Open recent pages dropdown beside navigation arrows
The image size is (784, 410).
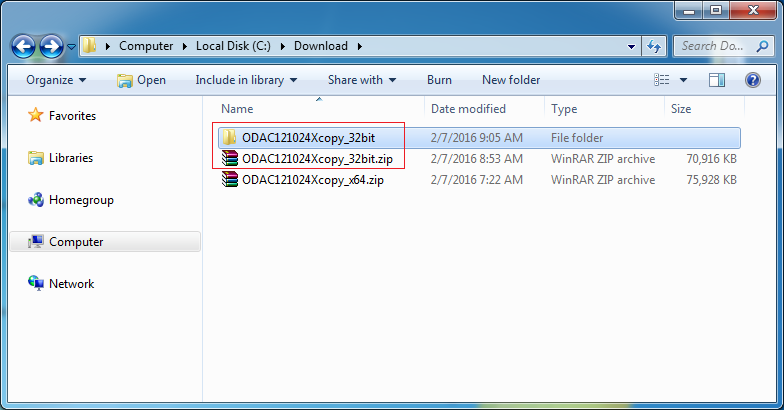[72, 46]
